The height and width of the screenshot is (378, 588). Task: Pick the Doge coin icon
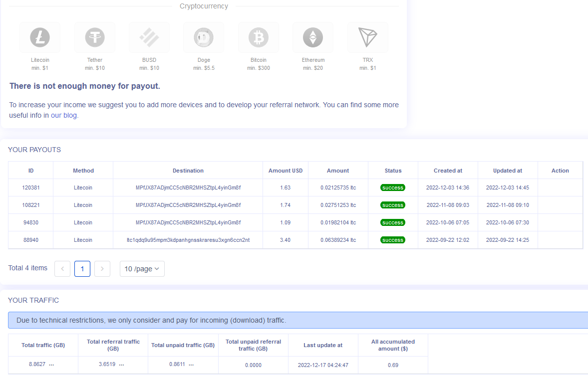(x=204, y=37)
